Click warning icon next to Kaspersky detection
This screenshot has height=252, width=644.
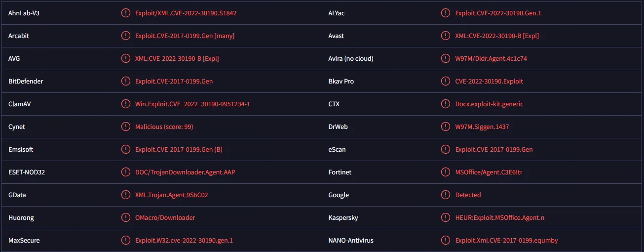[446, 217]
